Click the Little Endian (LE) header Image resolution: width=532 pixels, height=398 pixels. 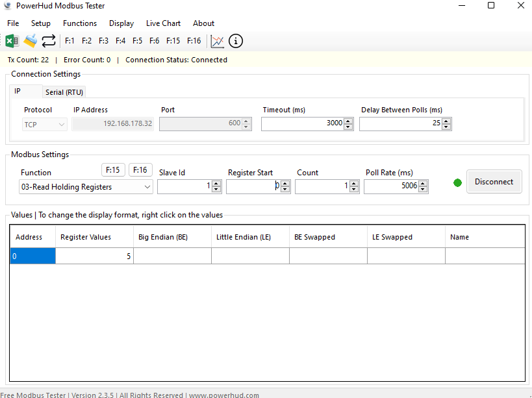(x=250, y=236)
